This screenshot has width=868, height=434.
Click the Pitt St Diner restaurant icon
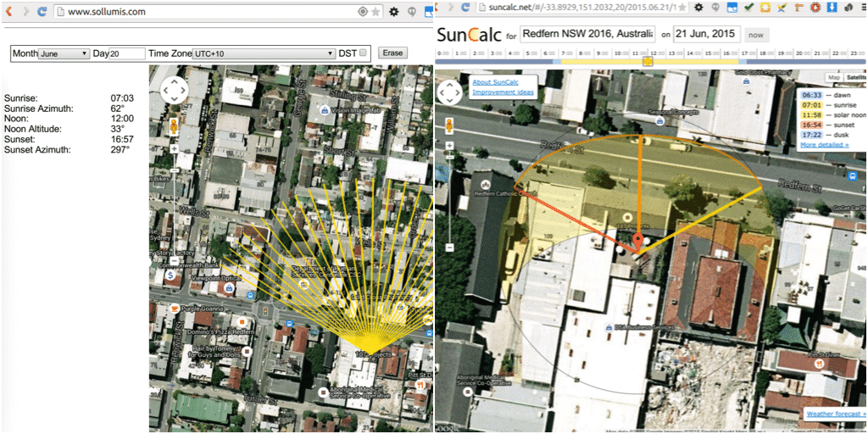point(818,364)
